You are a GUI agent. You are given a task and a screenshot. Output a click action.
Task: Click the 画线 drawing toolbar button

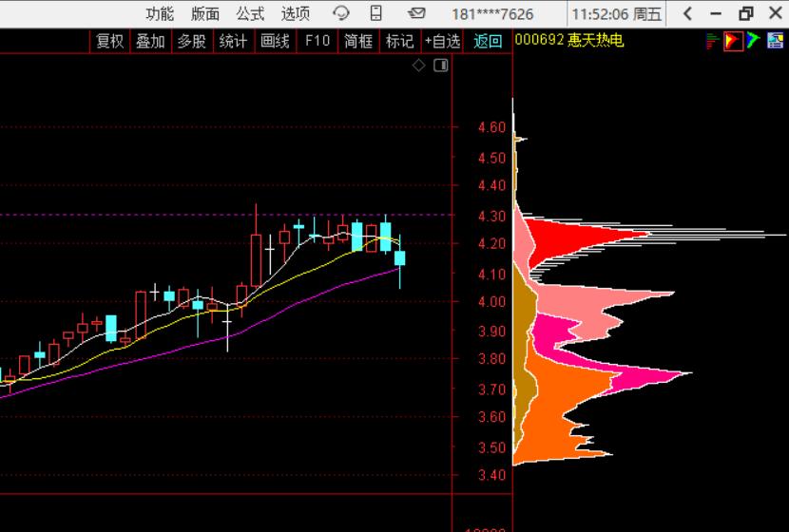(x=275, y=41)
